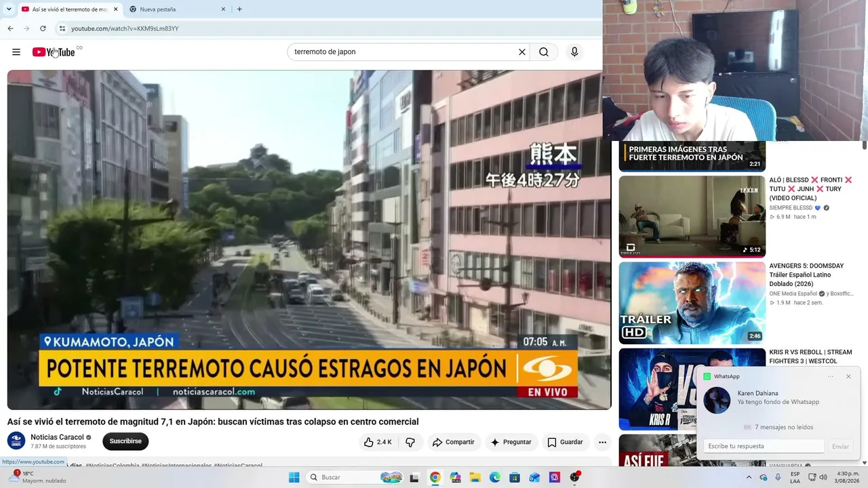Open the Preguntar AI button
The width and height of the screenshot is (868, 488).
511,442
